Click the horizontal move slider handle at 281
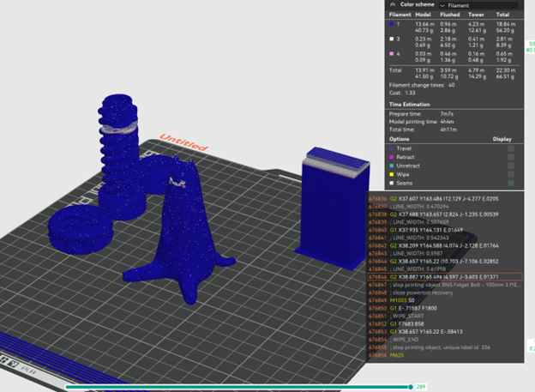This screenshot has width=535, height=392. (x=412, y=387)
